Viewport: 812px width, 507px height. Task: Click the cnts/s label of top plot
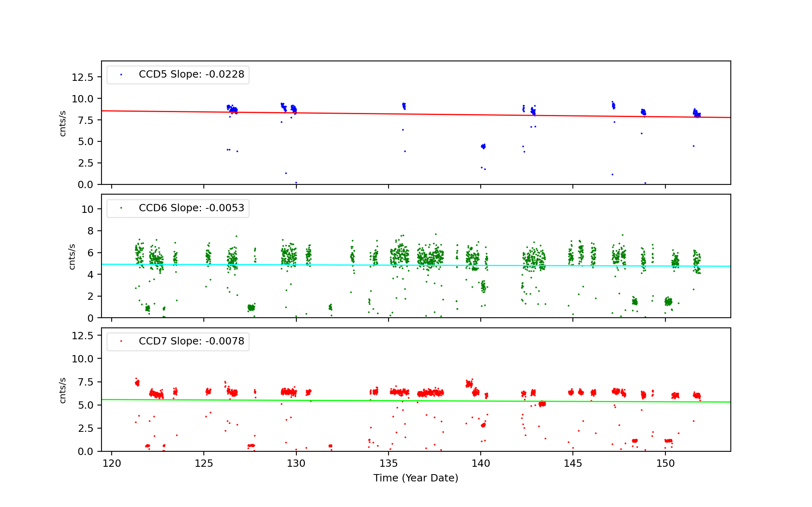coord(63,123)
